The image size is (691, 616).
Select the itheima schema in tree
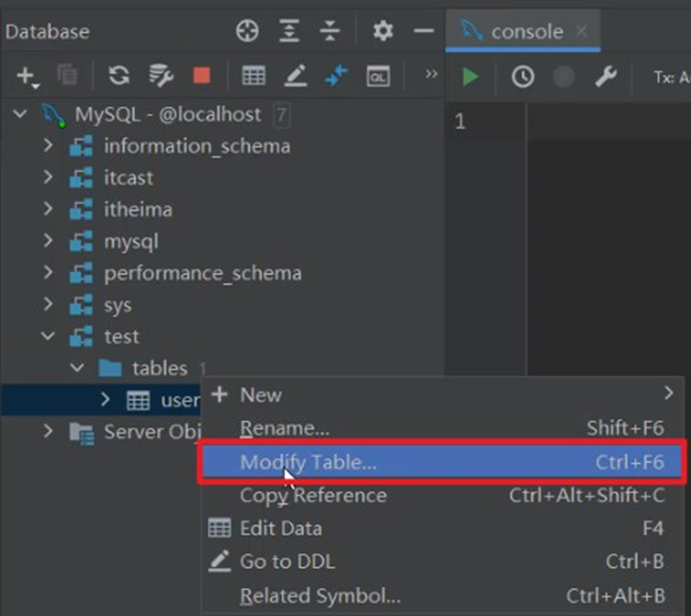pos(137,210)
